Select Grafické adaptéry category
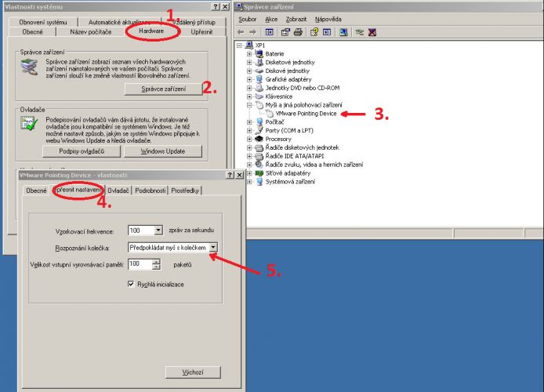 288,79
